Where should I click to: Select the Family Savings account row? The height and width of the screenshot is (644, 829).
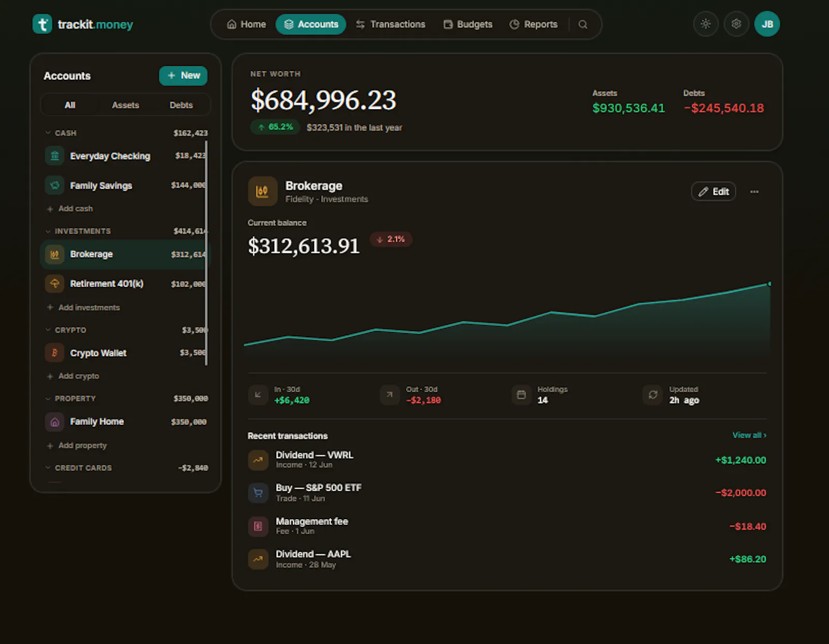pos(124,185)
